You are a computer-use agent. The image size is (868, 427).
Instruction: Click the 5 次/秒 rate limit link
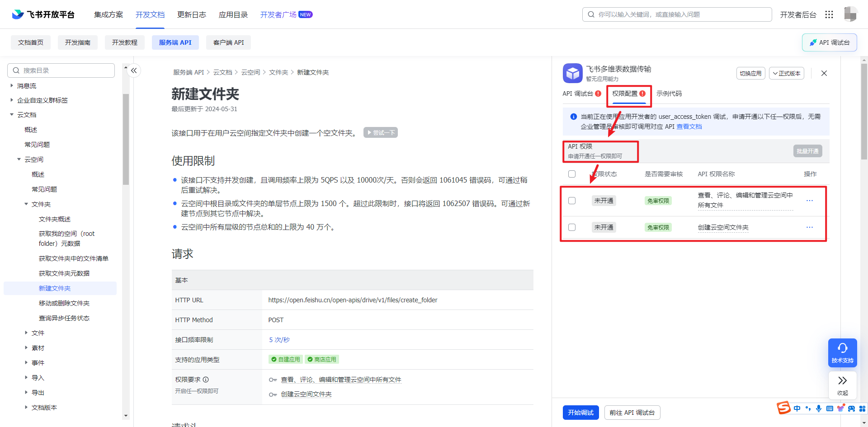(x=279, y=340)
